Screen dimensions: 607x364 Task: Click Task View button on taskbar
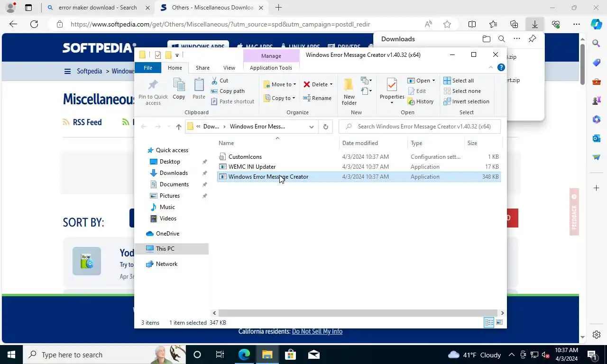point(220,355)
